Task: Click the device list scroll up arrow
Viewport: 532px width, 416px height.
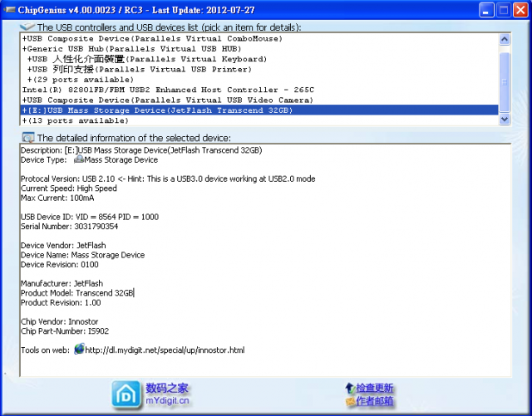Action: pos(505,39)
